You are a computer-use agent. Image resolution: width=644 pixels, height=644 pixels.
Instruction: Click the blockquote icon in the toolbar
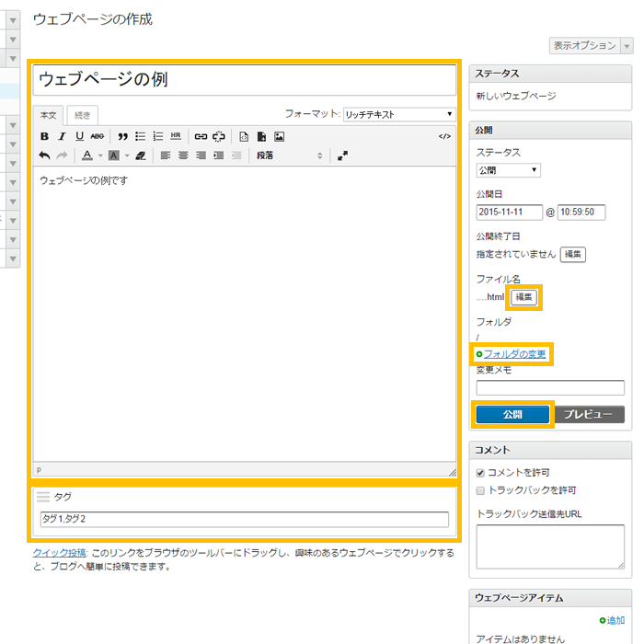click(x=123, y=136)
